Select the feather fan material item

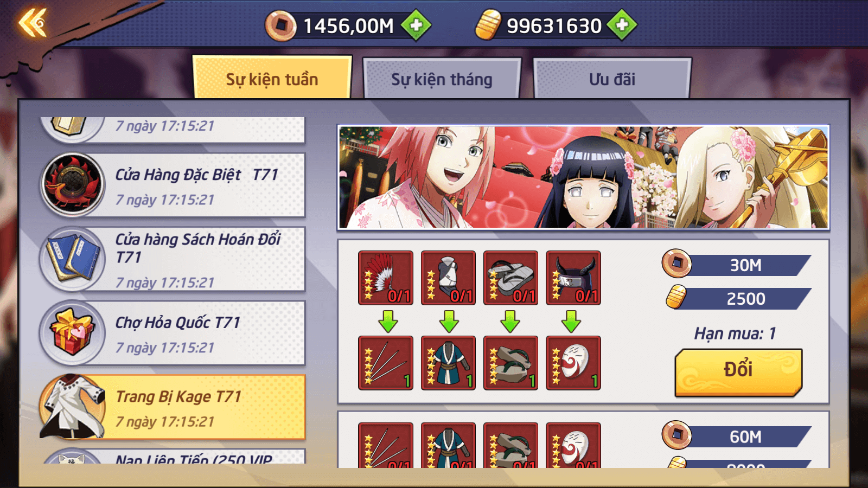[x=386, y=278]
